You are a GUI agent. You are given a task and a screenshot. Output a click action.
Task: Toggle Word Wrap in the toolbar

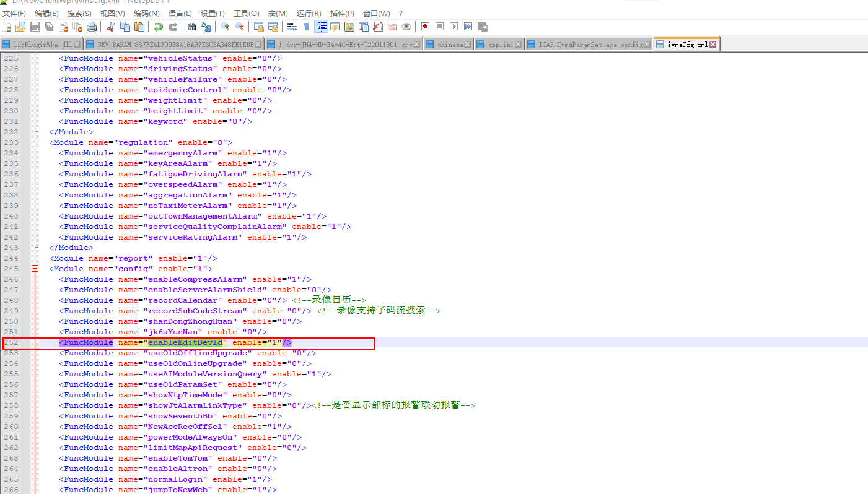tap(292, 27)
